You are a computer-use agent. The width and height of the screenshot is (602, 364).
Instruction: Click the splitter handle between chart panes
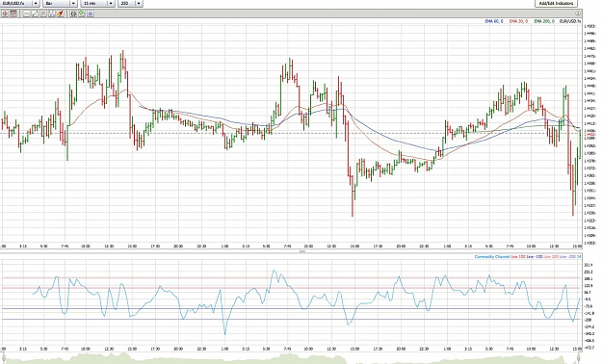(302, 251)
